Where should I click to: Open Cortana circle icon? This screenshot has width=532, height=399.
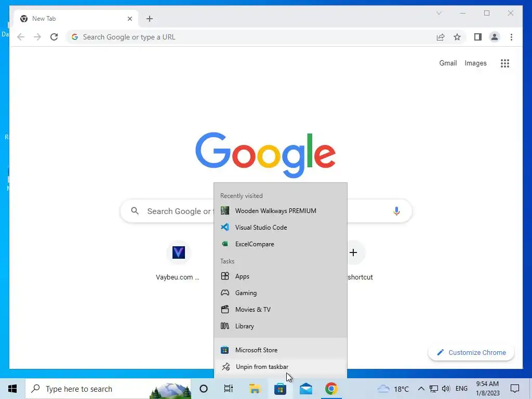point(204,389)
